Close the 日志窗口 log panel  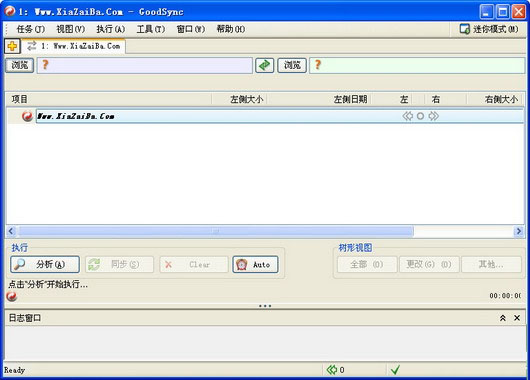517,318
